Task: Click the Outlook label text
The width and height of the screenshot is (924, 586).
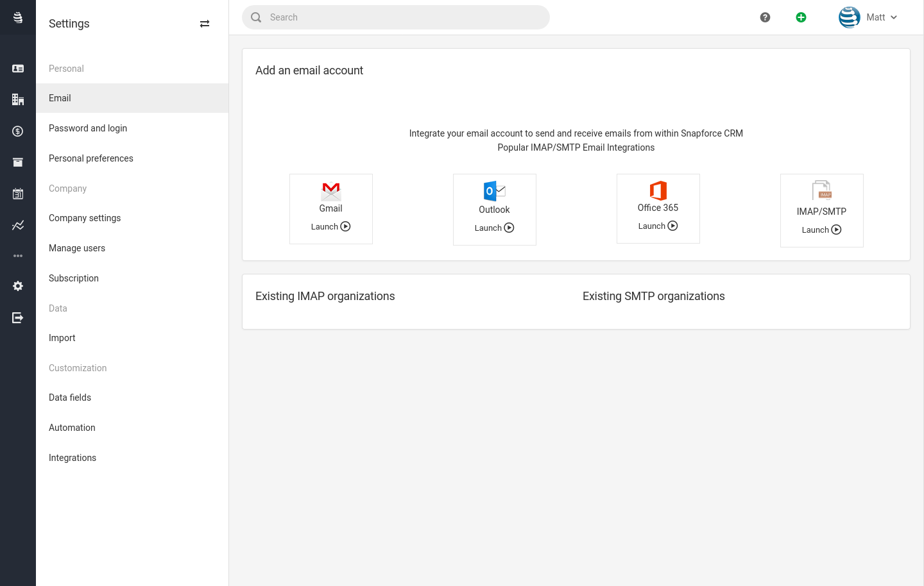Action: pyautogui.click(x=495, y=210)
